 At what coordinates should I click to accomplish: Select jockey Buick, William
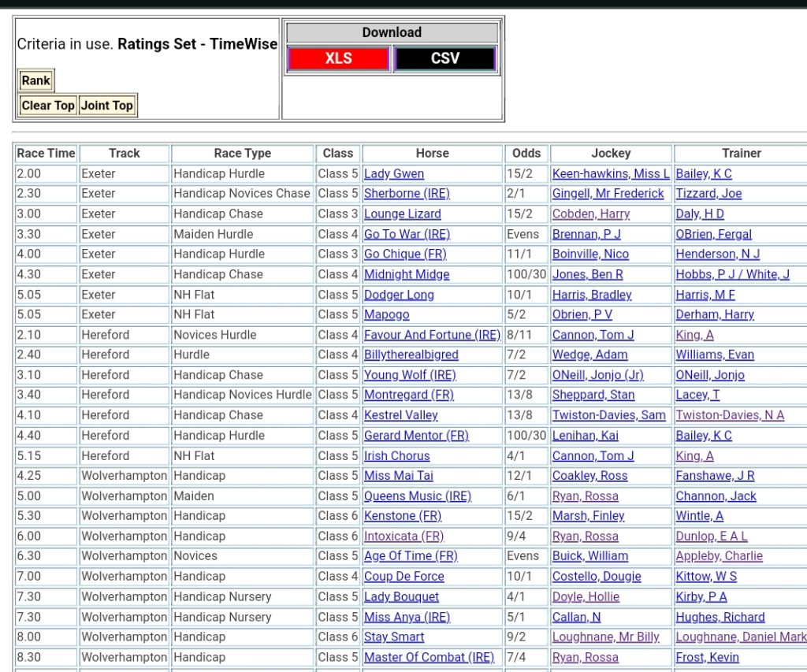tap(590, 556)
